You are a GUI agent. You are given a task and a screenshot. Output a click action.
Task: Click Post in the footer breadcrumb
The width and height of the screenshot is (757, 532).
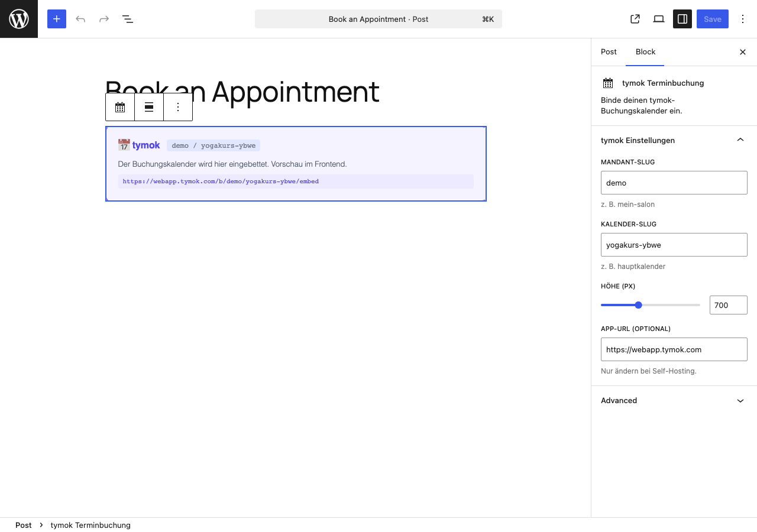pos(24,525)
